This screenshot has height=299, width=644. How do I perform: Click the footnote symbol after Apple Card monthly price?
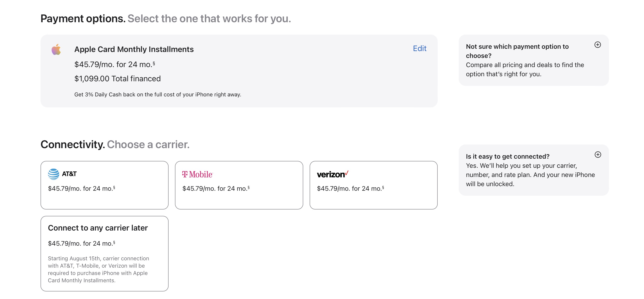(x=154, y=63)
